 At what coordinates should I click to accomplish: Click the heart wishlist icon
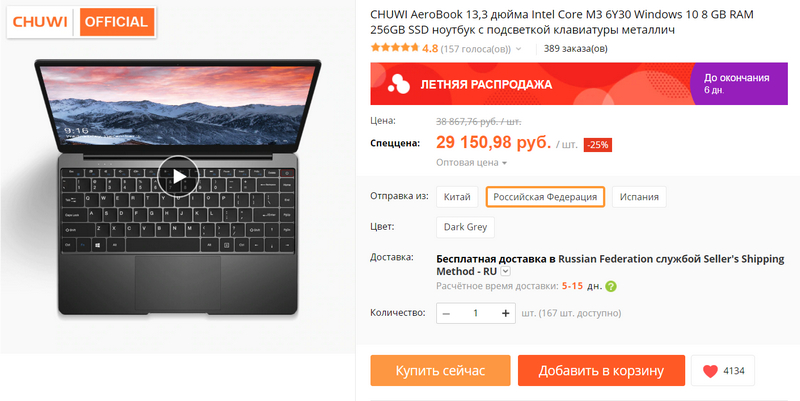click(710, 371)
